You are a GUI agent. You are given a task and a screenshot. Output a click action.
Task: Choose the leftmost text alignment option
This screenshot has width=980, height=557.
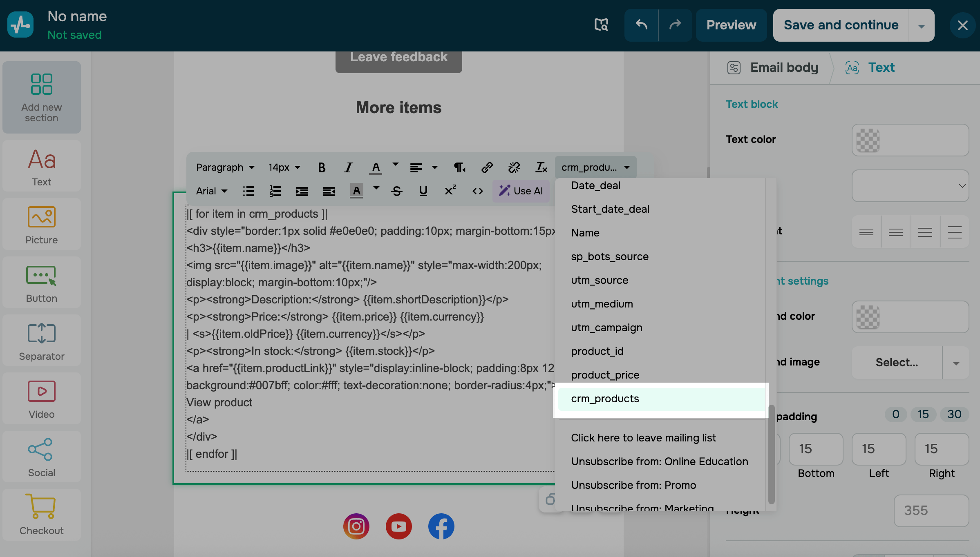[x=866, y=232]
